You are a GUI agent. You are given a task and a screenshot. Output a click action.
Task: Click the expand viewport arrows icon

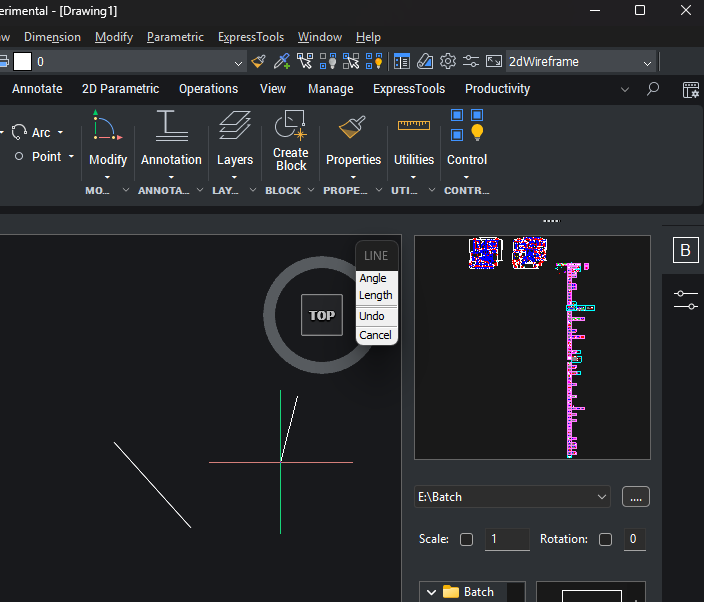[494, 62]
